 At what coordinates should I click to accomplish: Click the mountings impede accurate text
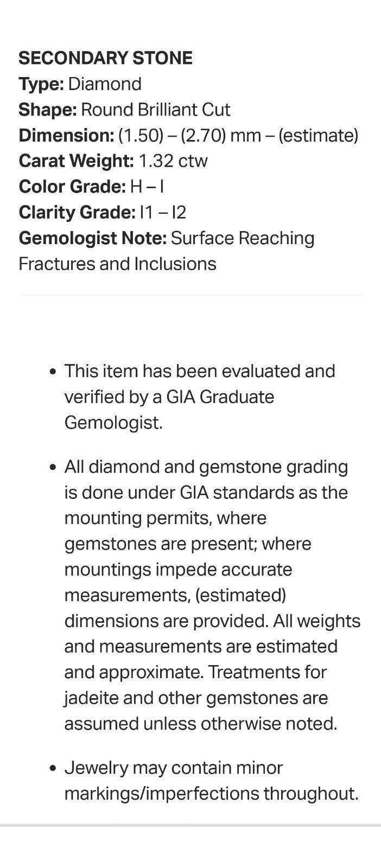pos(178,570)
